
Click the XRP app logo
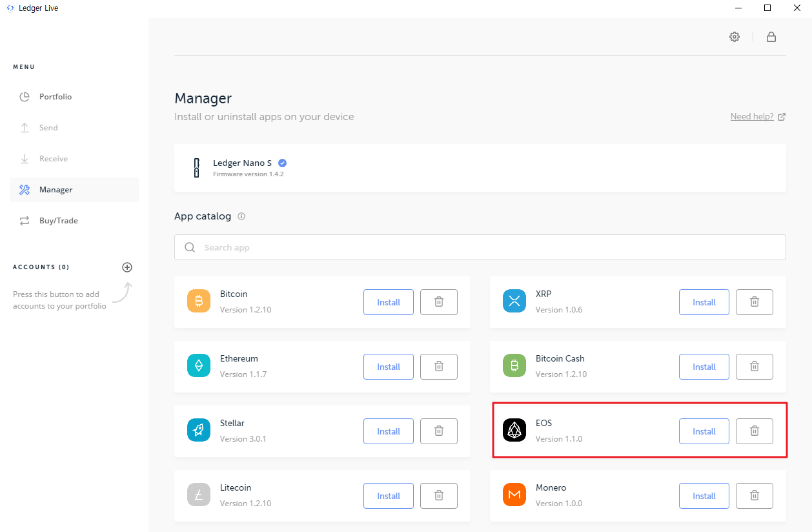(514, 301)
